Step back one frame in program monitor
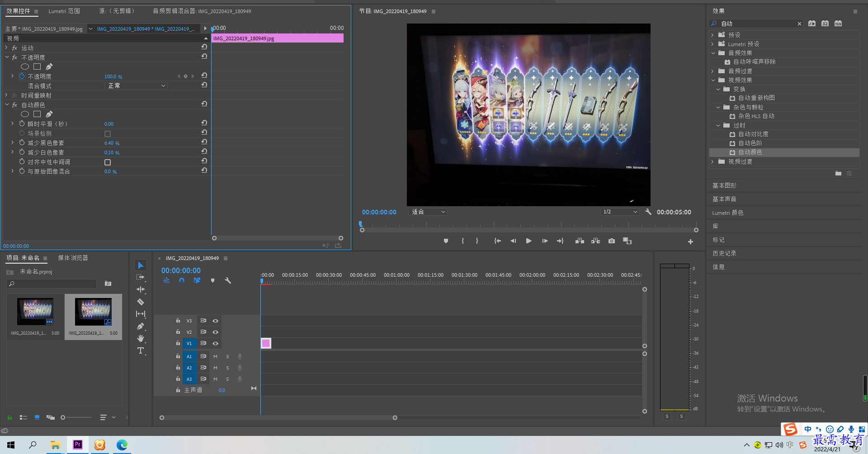This screenshot has width=868, height=454. 513,241
